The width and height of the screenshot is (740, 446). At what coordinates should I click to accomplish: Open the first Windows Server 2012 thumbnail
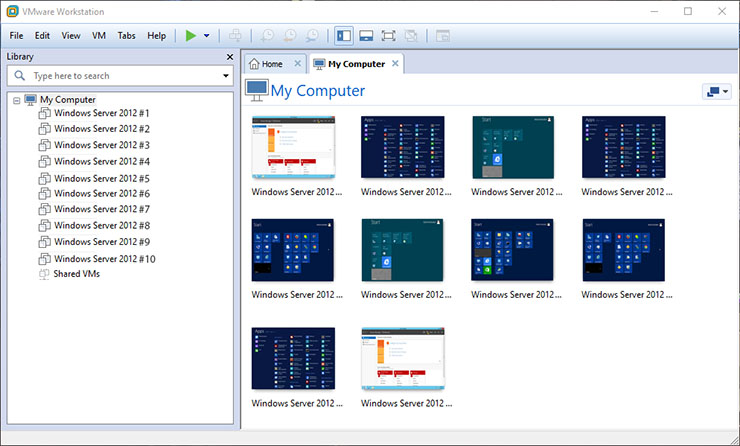tap(293, 147)
